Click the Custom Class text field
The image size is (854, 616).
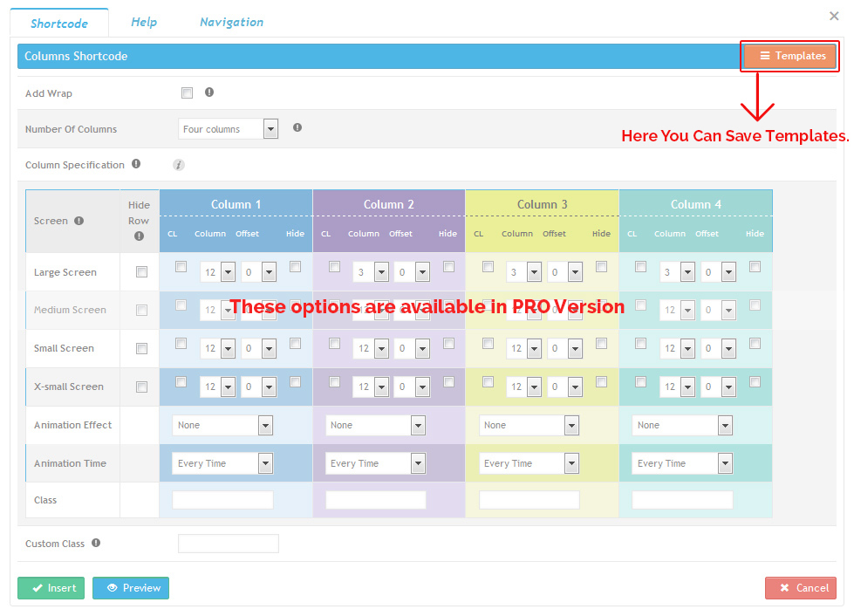[229, 544]
